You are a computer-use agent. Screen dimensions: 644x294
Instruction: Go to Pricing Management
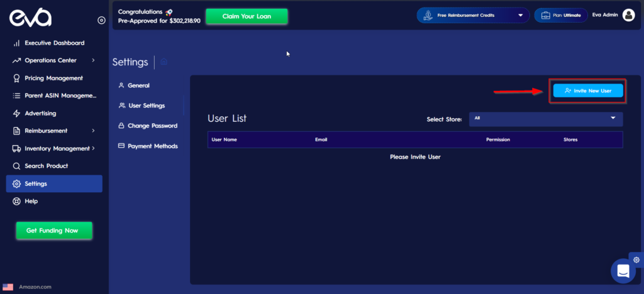pyautogui.click(x=54, y=79)
